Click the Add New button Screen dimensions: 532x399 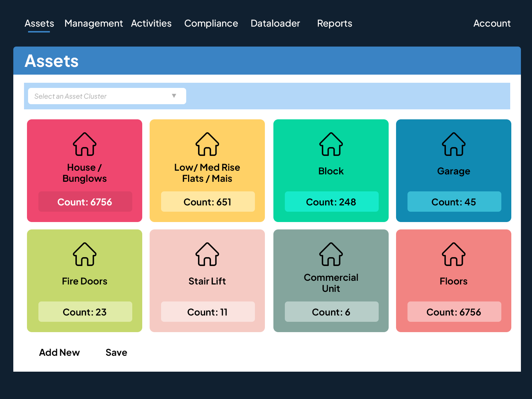[59, 352]
